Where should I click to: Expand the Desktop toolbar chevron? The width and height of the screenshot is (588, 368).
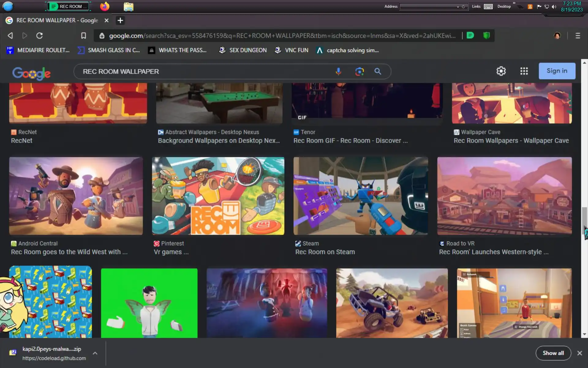click(514, 3)
